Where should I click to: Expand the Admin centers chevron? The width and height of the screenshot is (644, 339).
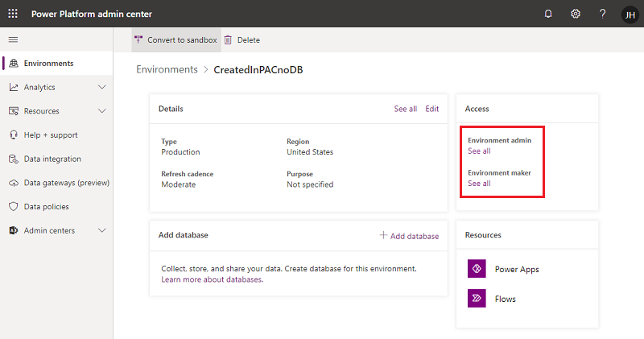pyautogui.click(x=102, y=230)
